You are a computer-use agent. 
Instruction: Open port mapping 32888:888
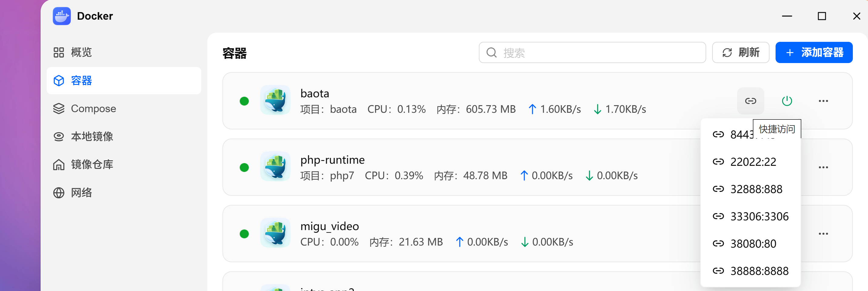pyautogui.click(x=750, y=189)
